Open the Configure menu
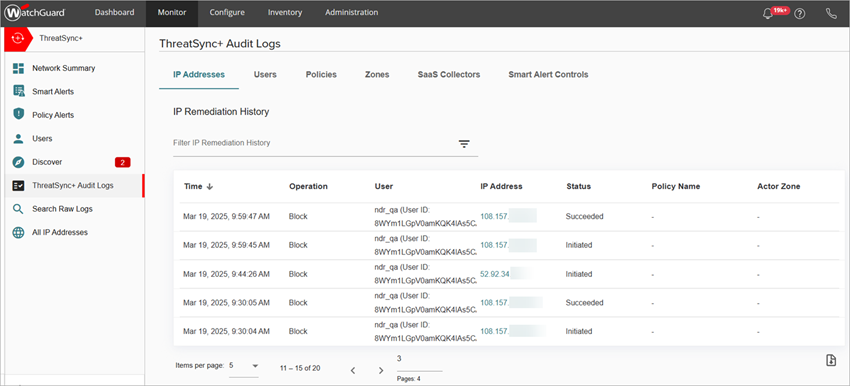 [x=227, y=12]
